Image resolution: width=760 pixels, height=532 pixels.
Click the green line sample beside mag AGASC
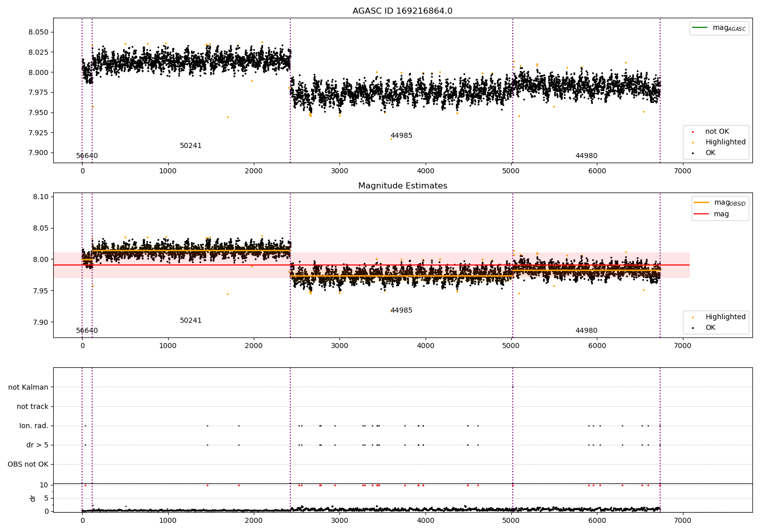(x=700, y=28)
